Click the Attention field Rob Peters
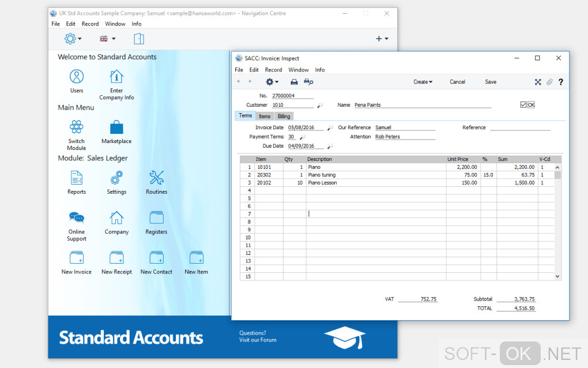 (x=405, y=137)
